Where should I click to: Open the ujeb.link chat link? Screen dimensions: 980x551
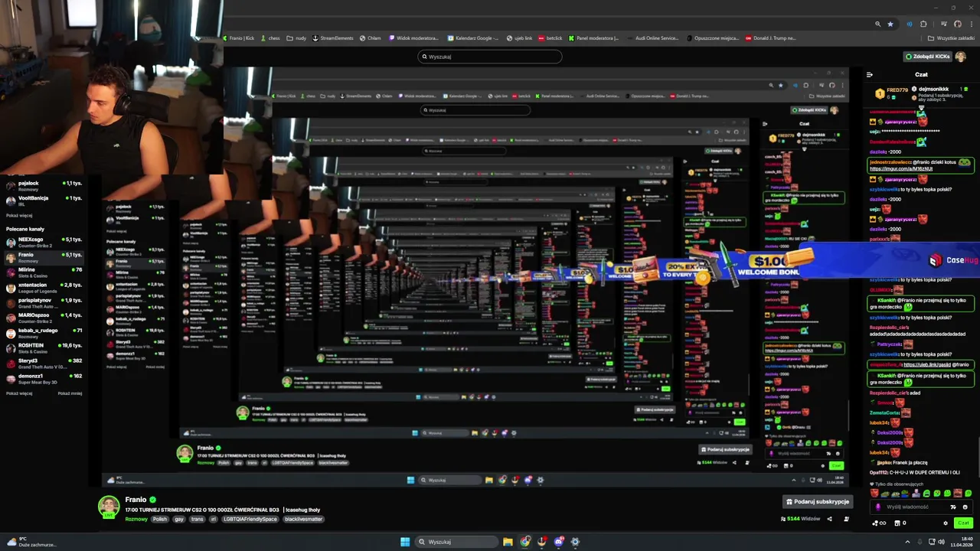tap(927, 365)
